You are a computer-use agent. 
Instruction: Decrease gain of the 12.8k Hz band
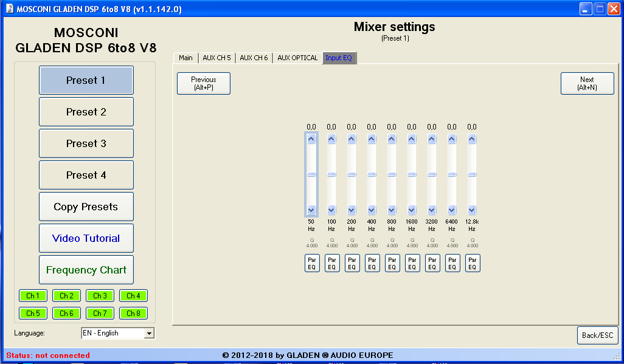click(472, 210)
